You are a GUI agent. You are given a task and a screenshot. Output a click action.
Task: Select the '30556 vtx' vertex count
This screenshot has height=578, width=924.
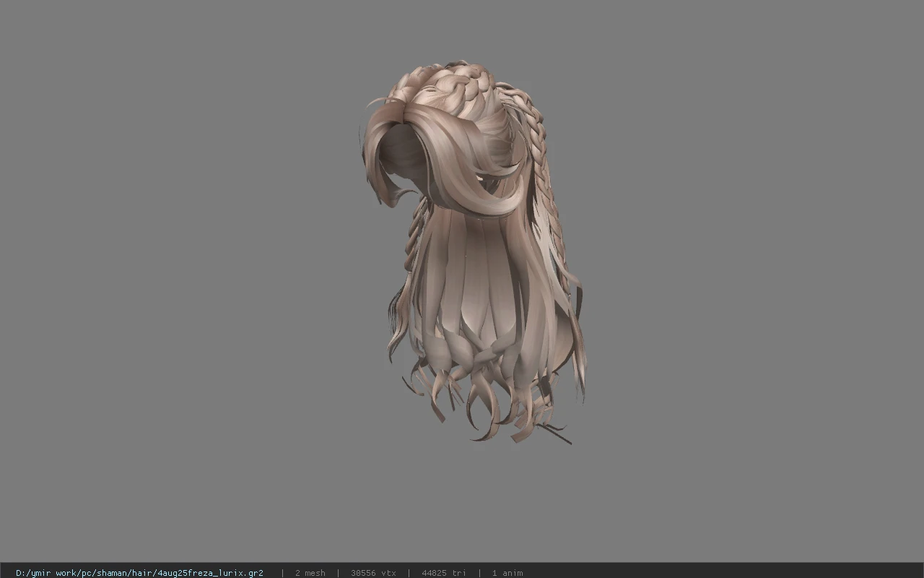(373, 573)
